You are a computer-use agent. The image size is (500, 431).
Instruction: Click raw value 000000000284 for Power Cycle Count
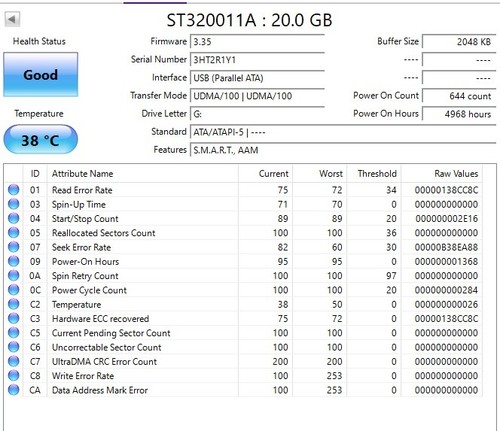point(446,290)
